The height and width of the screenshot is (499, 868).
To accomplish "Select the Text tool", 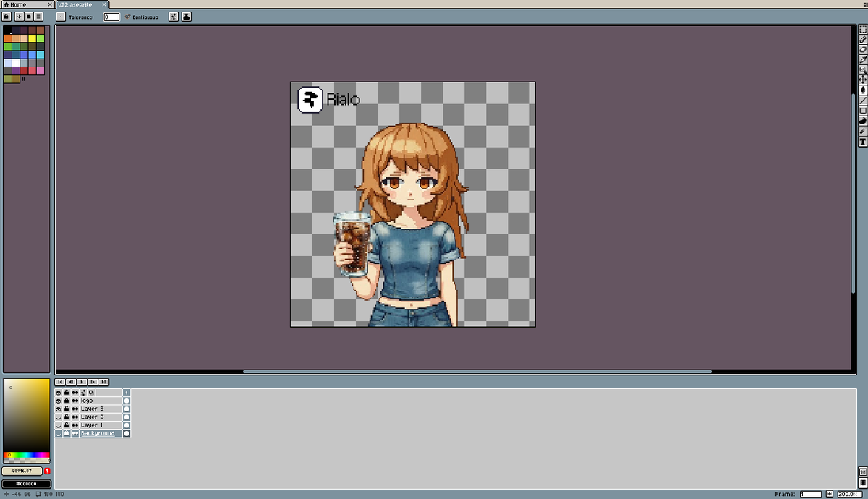I will coord(863,142).
